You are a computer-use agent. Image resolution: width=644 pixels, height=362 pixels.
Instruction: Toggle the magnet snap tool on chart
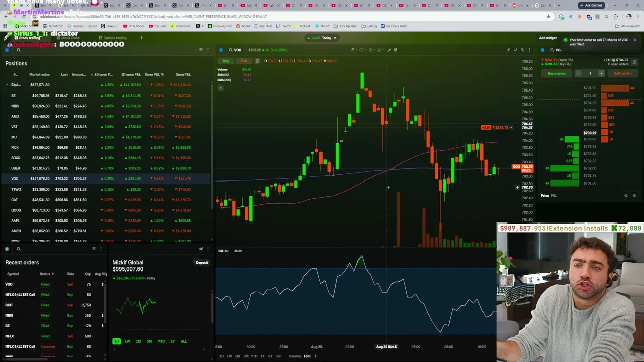pyautogui.click(x=396, y=50)
